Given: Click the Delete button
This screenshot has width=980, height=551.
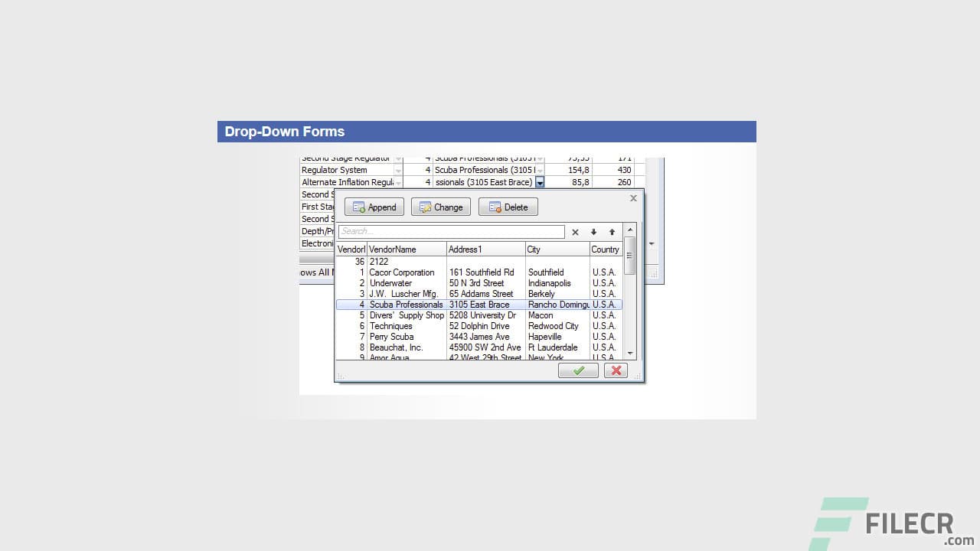Looking at the screenshot, I should tap(508, 207).
